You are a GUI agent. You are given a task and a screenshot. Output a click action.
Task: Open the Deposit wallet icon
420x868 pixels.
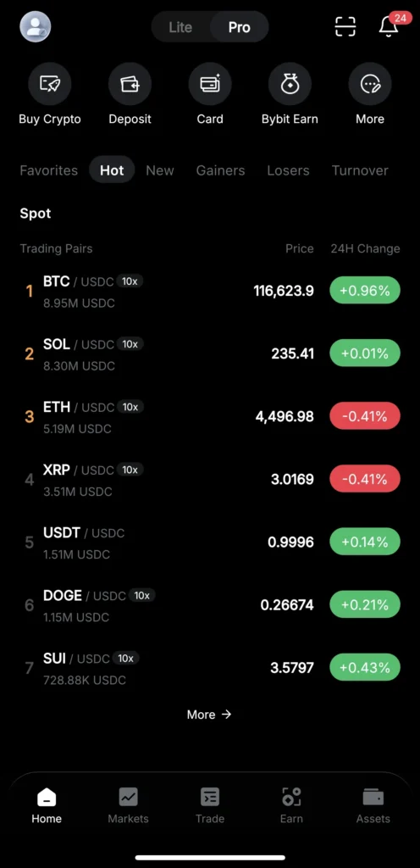[x=130, y=84]
